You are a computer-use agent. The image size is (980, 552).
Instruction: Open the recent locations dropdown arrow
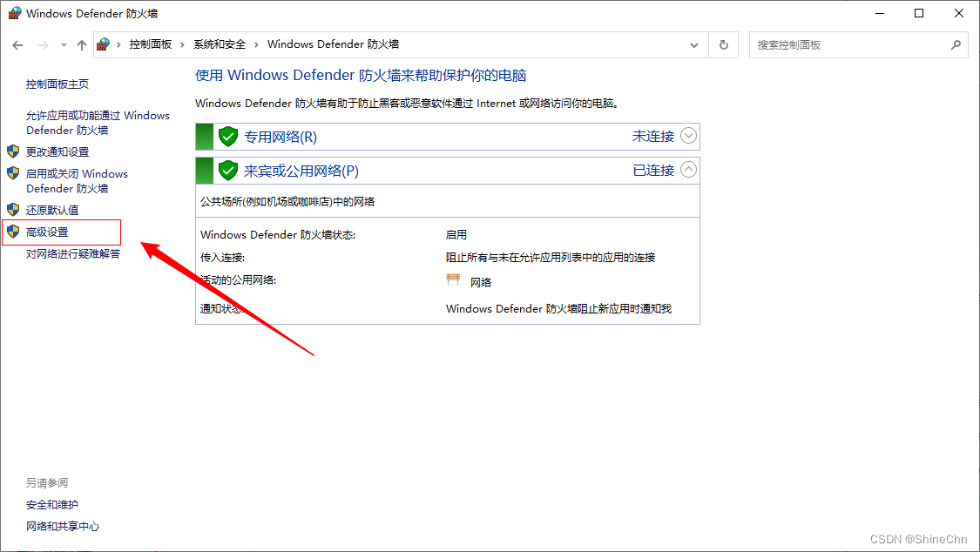pyautogui.click(x=64, y=45)
